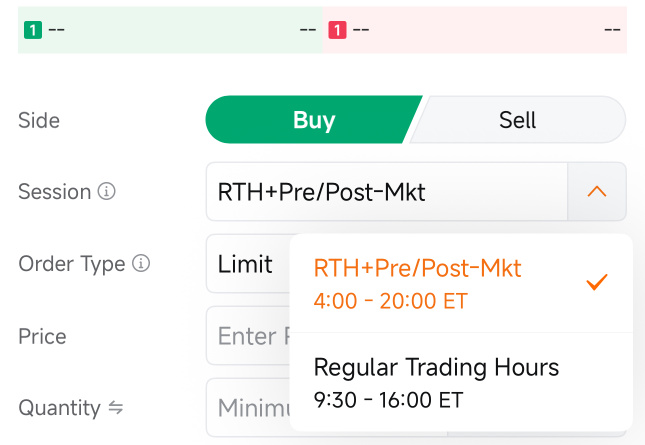This screenshot has width=645, height=445.
Task: Open the Order Type dropdown showing Limit
Action: click(x=246, y=264)
